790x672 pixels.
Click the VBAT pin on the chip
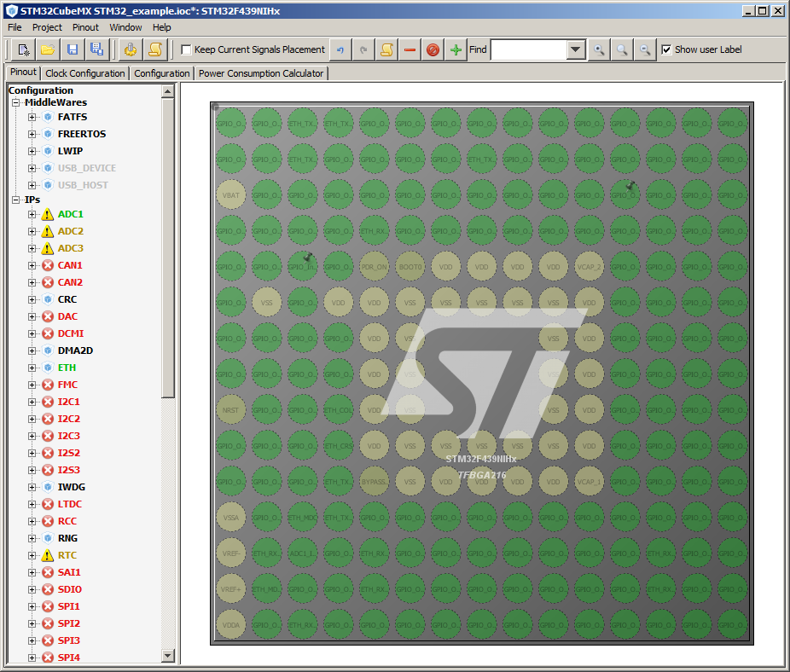tap(230, 194)
